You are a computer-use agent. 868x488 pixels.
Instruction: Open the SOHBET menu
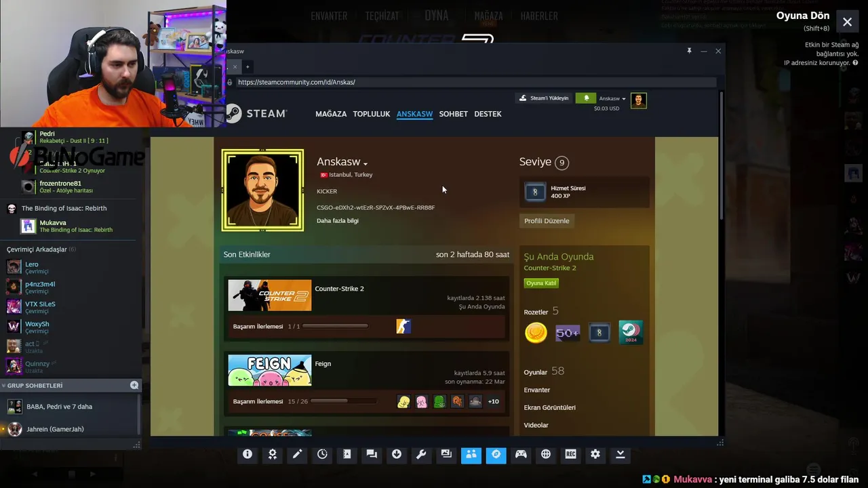tap(454, 114)
